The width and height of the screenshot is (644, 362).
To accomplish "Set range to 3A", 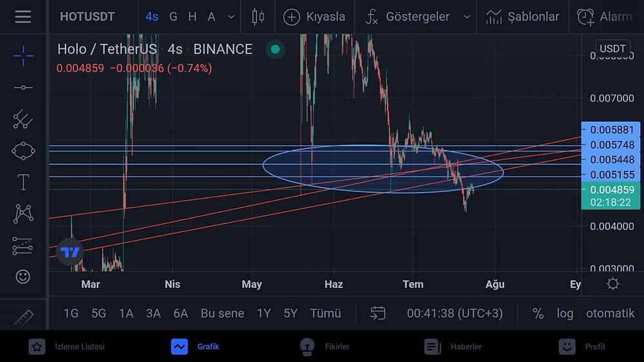I will click(x=153, y=314).
